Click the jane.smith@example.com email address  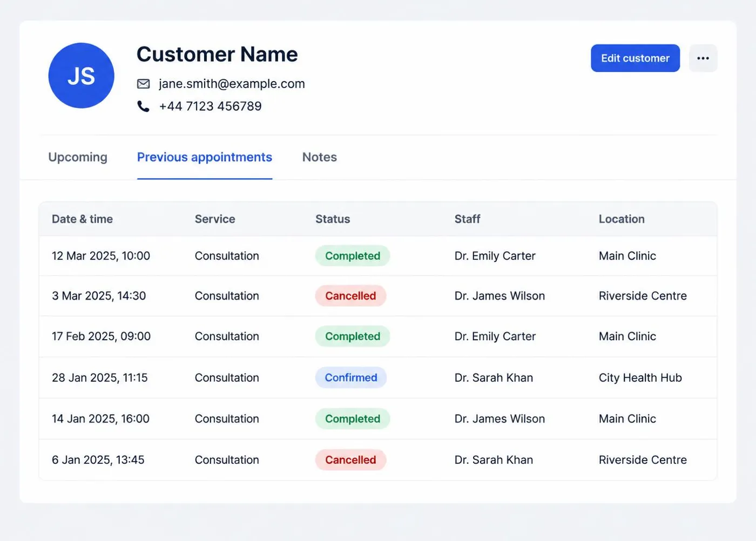(x=232, y=84)
